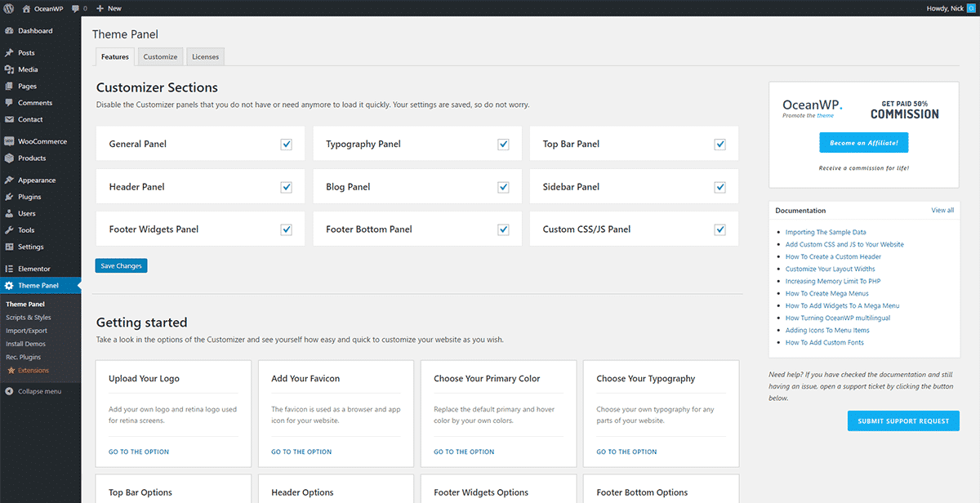
Task: Click the Tools wrench icon
Action: click(x=9, y=230)
